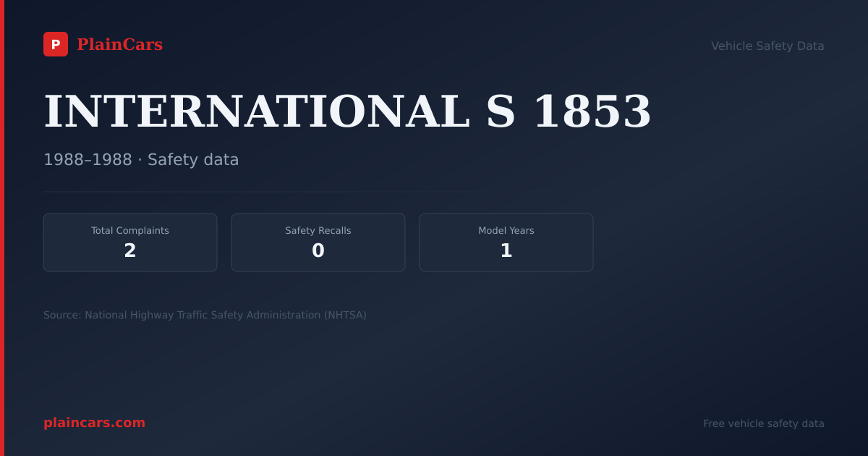Click the "Free vehicle safety data" footer text
The height and width of the screenshot is (456, 868).
764,423
